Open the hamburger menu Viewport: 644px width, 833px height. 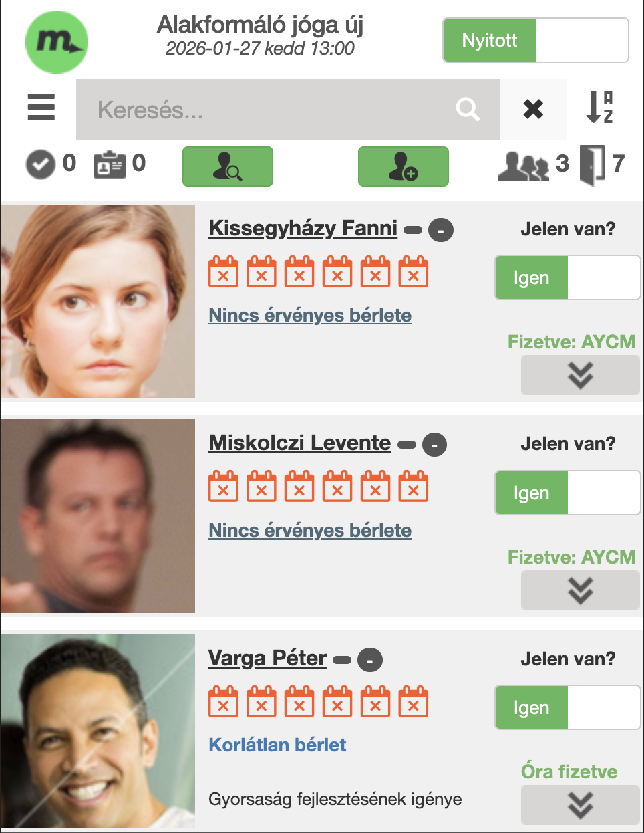coord(41,107)
